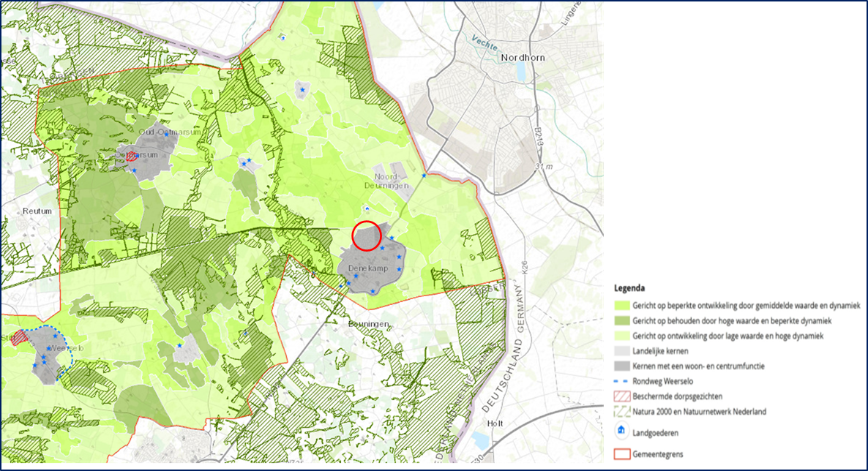The width and height of the screenshot is (868, 471).
Task: Click the Vechte river label
Action: pyautogui.click(x=484, y=42)
